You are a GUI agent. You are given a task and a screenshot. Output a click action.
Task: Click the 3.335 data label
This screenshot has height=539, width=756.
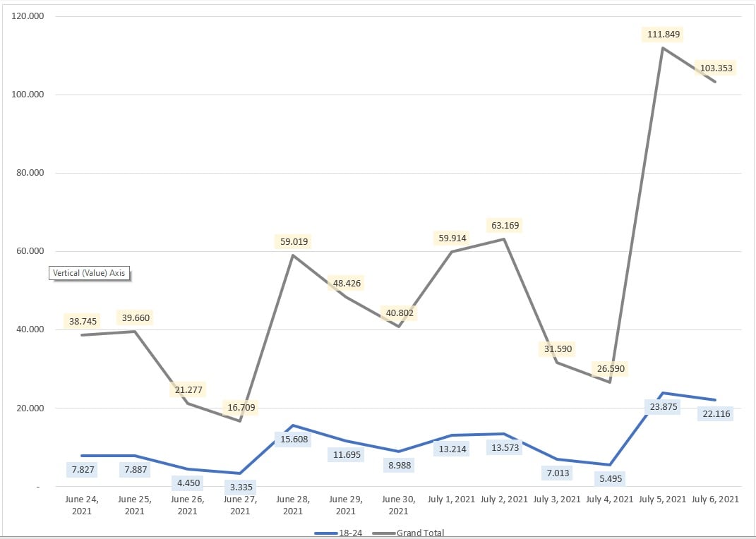241,486
